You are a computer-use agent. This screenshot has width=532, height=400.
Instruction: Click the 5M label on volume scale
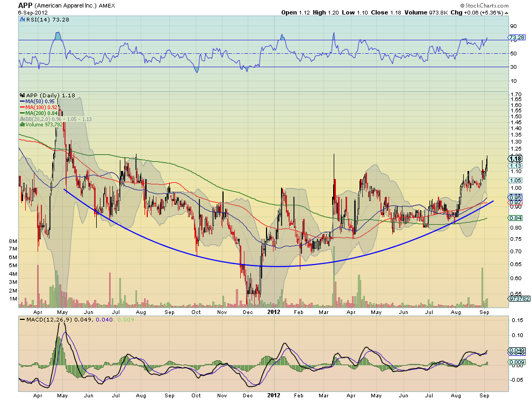pos(13,265)
